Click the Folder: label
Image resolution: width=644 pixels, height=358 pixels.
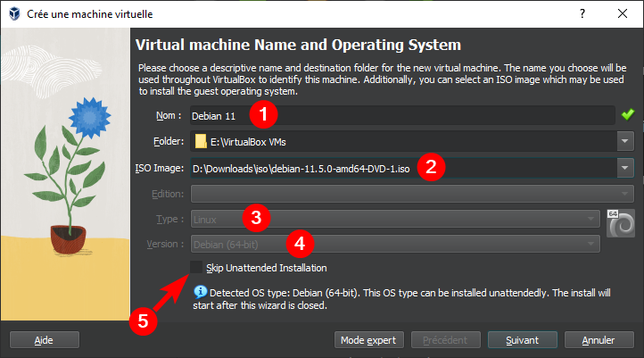169,141
